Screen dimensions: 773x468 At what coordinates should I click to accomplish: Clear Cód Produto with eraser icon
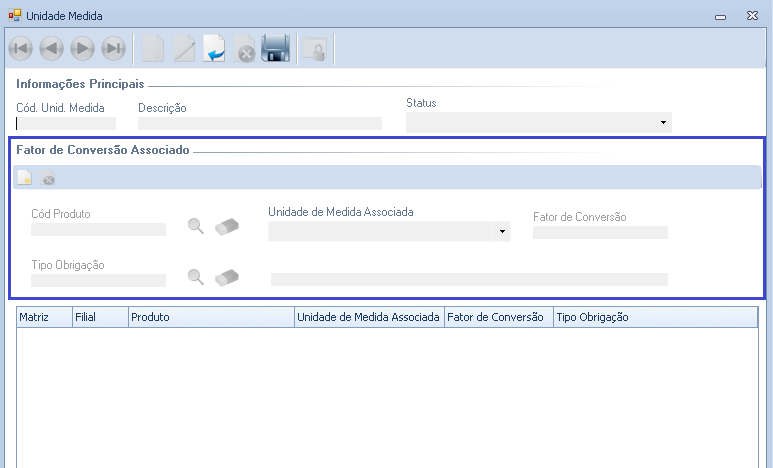pos(227,226)
